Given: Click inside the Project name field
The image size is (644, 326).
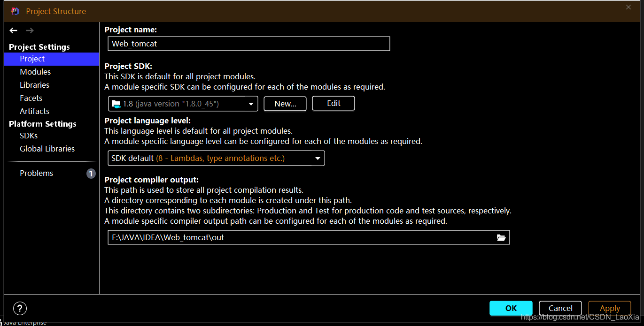Looking at the screenshot, I should [248, 44].
